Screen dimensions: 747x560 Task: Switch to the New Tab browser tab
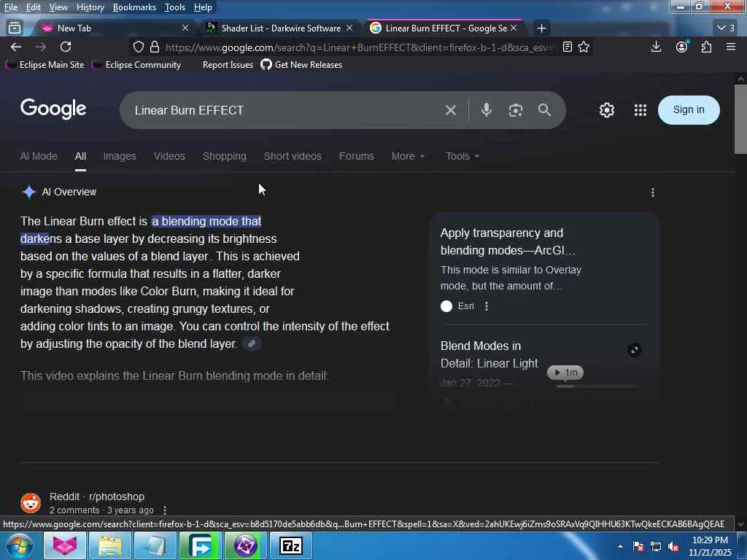[x=115, y=28]
